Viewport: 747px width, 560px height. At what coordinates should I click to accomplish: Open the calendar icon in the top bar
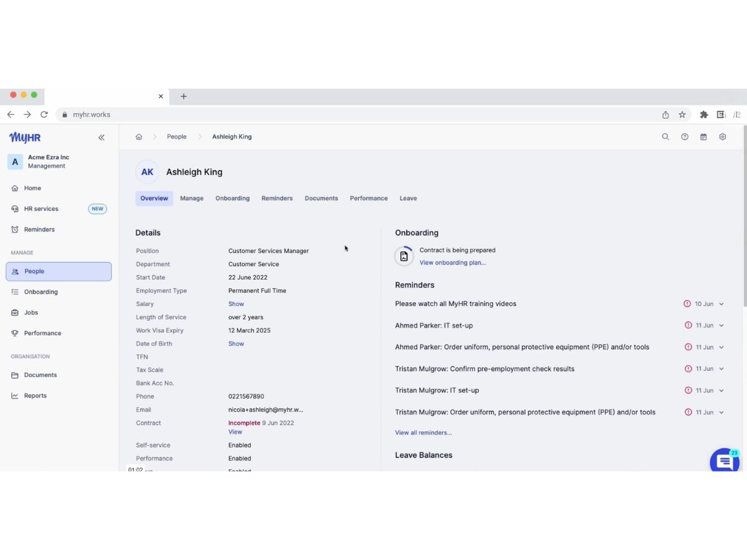[703, 137]
